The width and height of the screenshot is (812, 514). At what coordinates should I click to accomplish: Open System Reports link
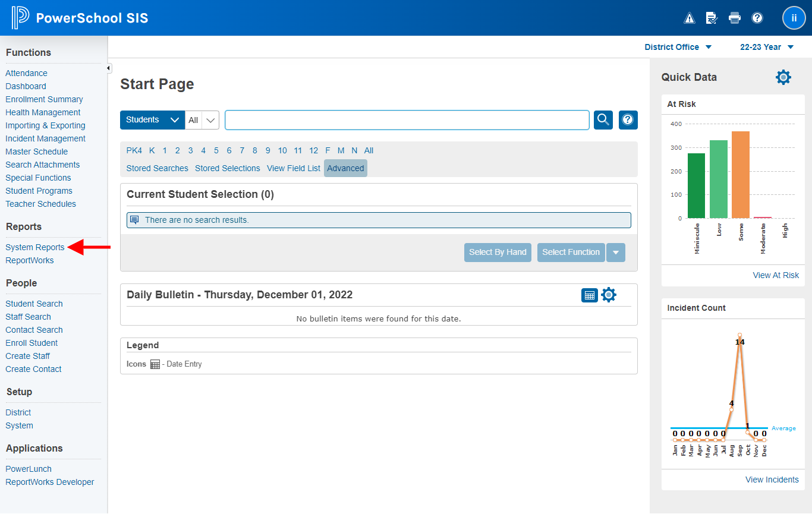tap(34, 247)
